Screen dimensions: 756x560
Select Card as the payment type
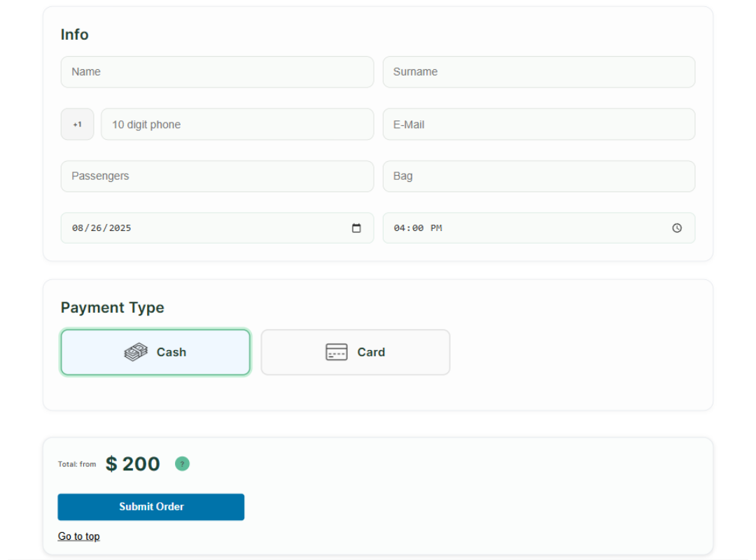(355, 352)
